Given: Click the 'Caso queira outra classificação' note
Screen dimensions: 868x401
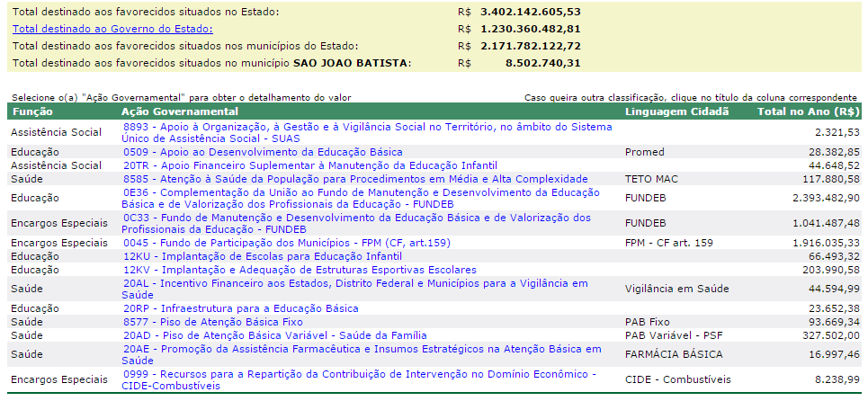Looking at the screenshot, I should (x=690, y=98).
